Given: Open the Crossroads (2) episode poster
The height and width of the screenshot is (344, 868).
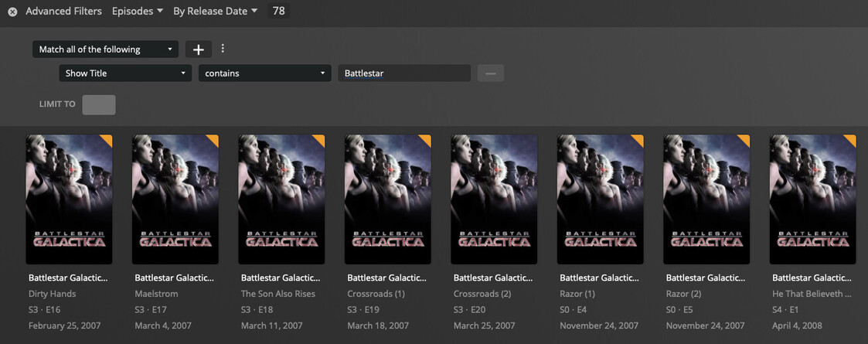Looking at the screenshot, I should pos(494,199).
